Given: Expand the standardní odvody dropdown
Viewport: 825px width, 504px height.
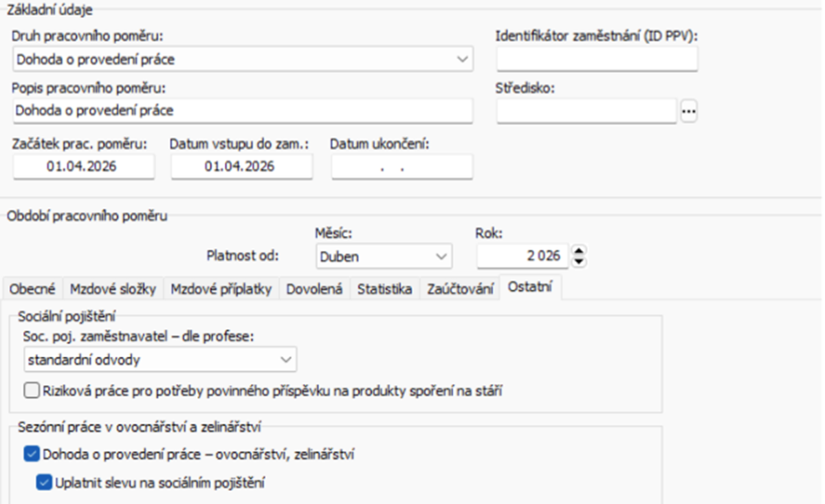Looking at the screenshot, I should click(x=285, y=359).
